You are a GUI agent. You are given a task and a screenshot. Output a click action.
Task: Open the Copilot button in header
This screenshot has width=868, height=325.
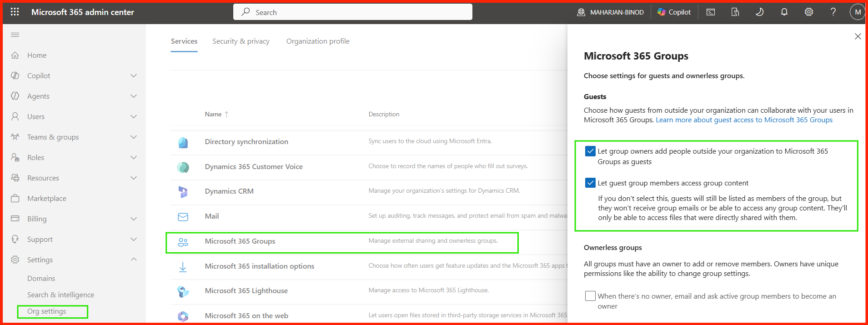click(674, 12)
